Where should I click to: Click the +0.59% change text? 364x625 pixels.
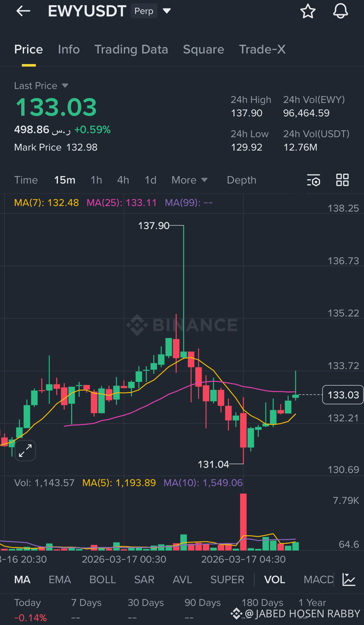(92, 130)
